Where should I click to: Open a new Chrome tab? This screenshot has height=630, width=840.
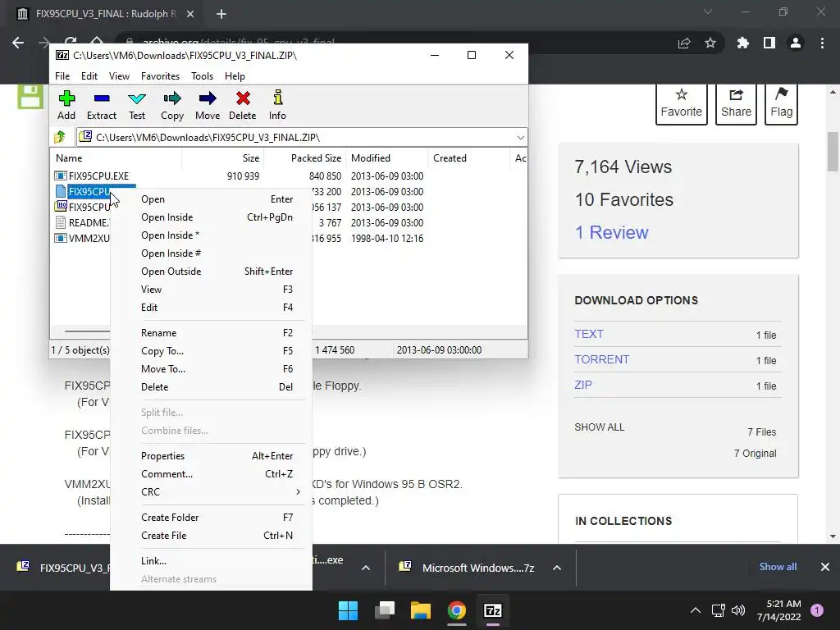click(x=221, y=14)
